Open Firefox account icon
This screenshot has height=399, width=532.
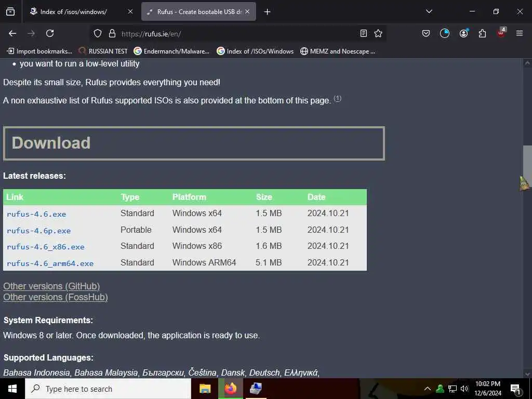463,33
